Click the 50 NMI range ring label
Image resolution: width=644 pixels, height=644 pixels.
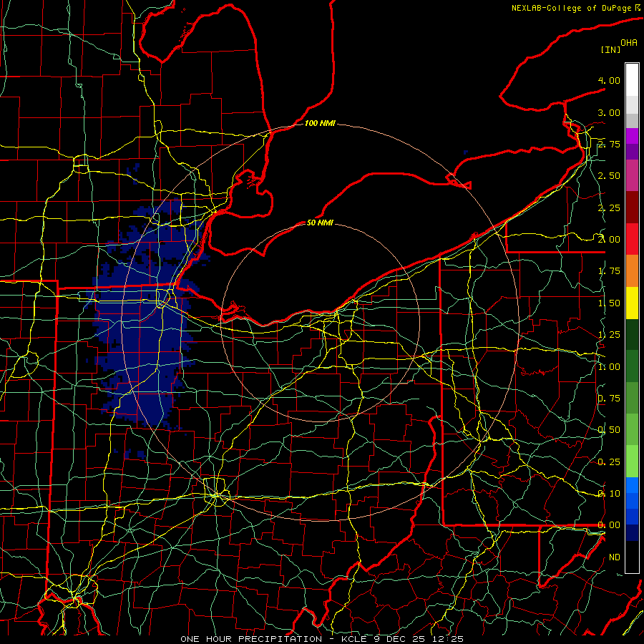pyautogui.click(x=320, y=223)
